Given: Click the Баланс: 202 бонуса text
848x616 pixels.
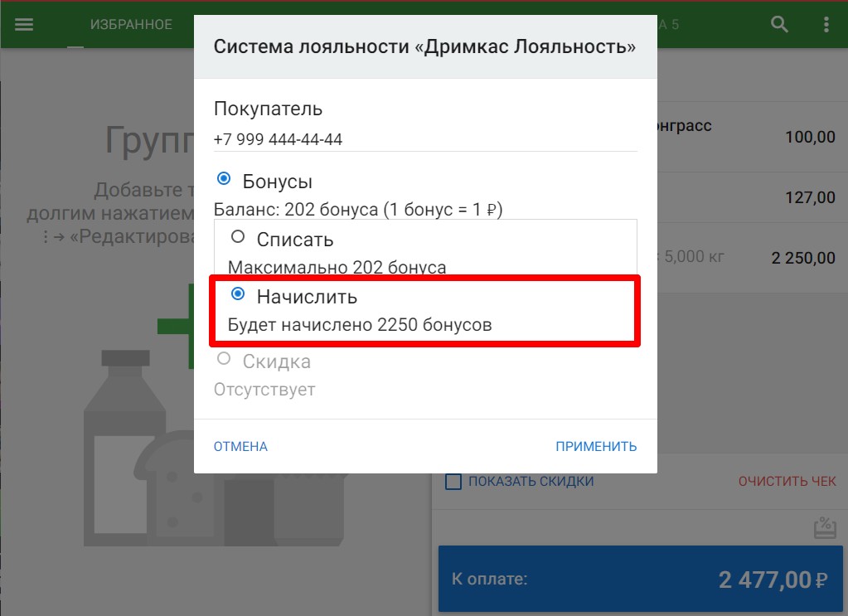Looking at the screenshot, I should pos(358,209).
